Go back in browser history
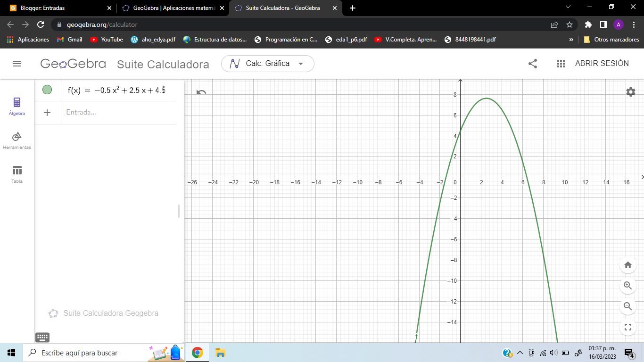Image resolution: width=644 pixels, height=362 pixels. click(x=10, y=25)
